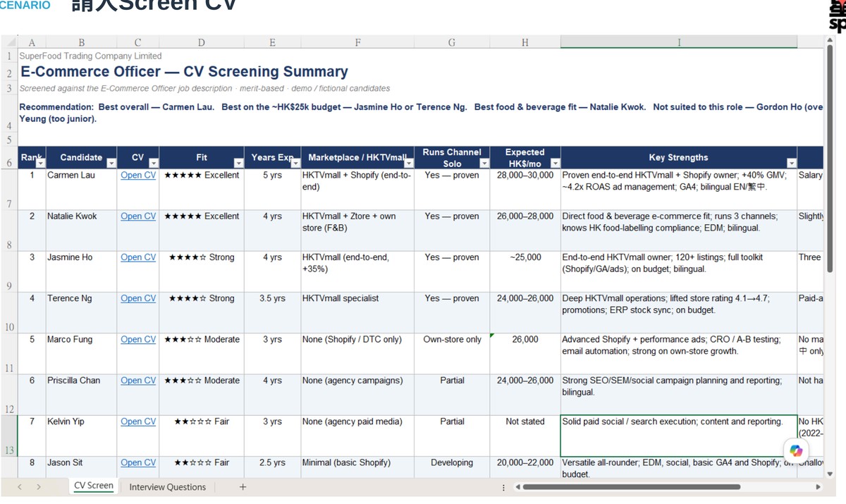Open Expected HK$/mo filter dropdown
The image size is (846, 504).
tap(555, 164)
